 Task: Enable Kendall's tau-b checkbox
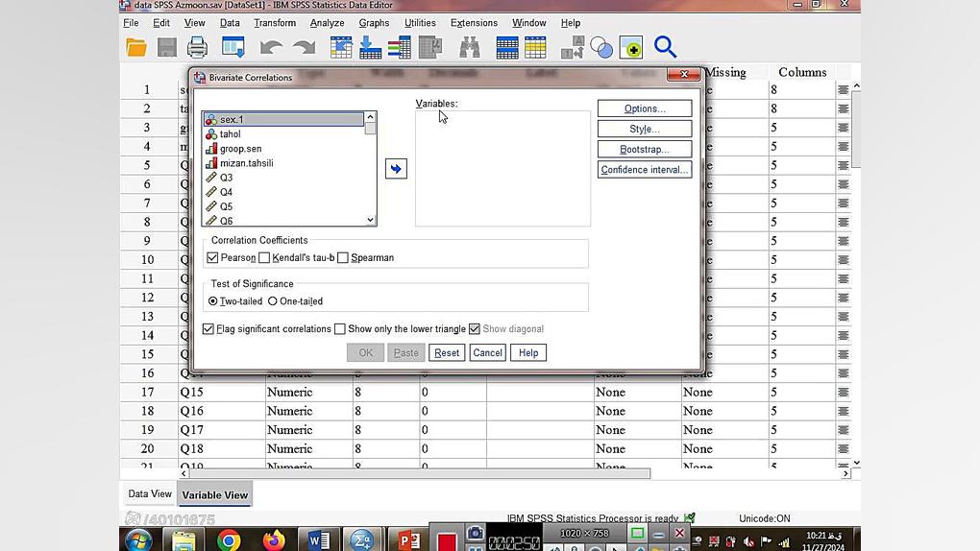pos(264,257)
